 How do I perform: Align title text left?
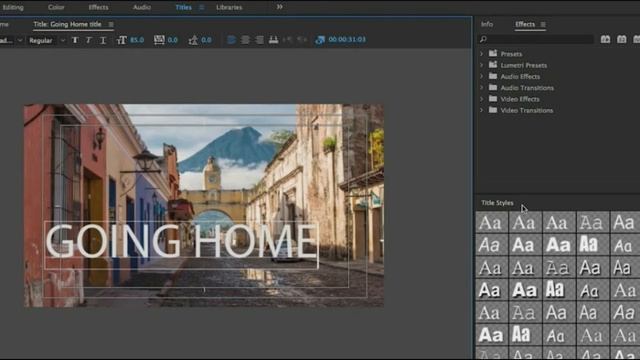tap(231, 40)
